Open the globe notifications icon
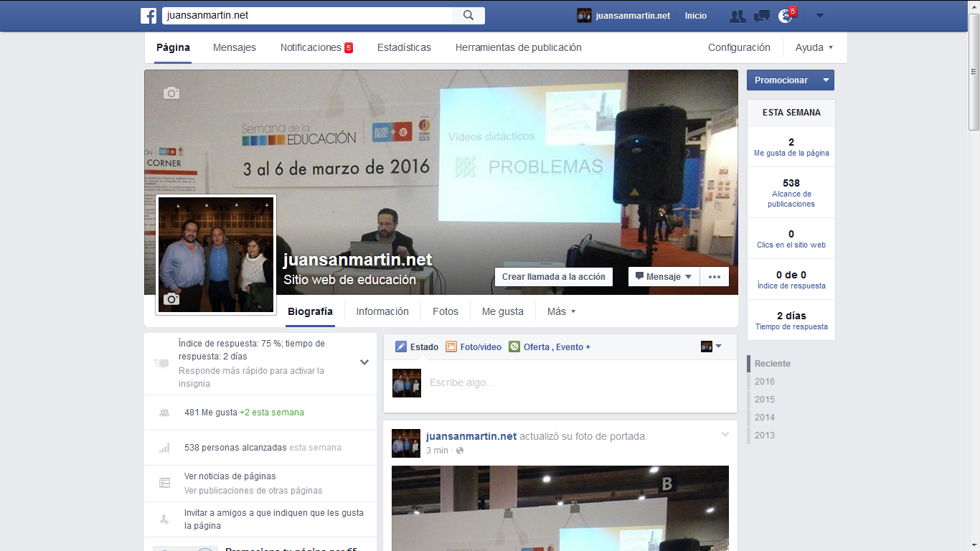 coord(786,16)
